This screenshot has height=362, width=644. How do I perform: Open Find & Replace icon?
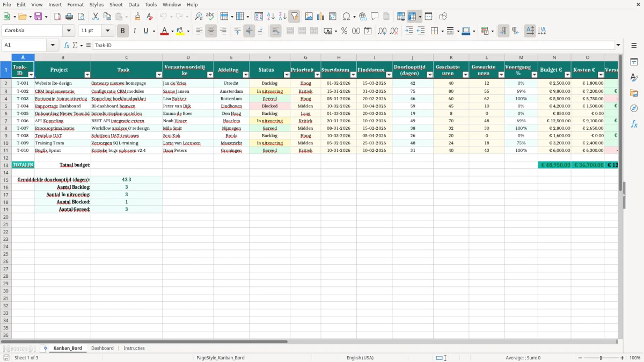[x=199, y=17]
